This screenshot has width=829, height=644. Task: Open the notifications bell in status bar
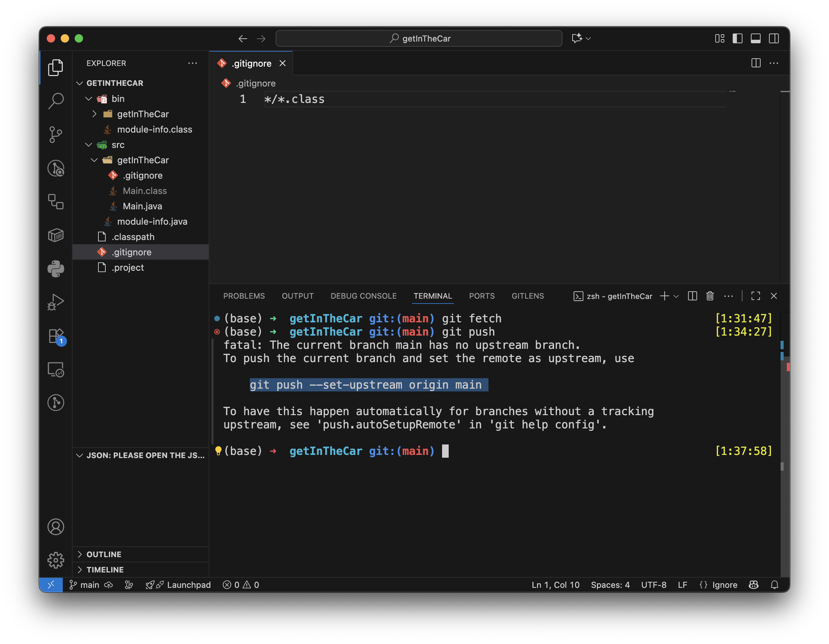774,585
